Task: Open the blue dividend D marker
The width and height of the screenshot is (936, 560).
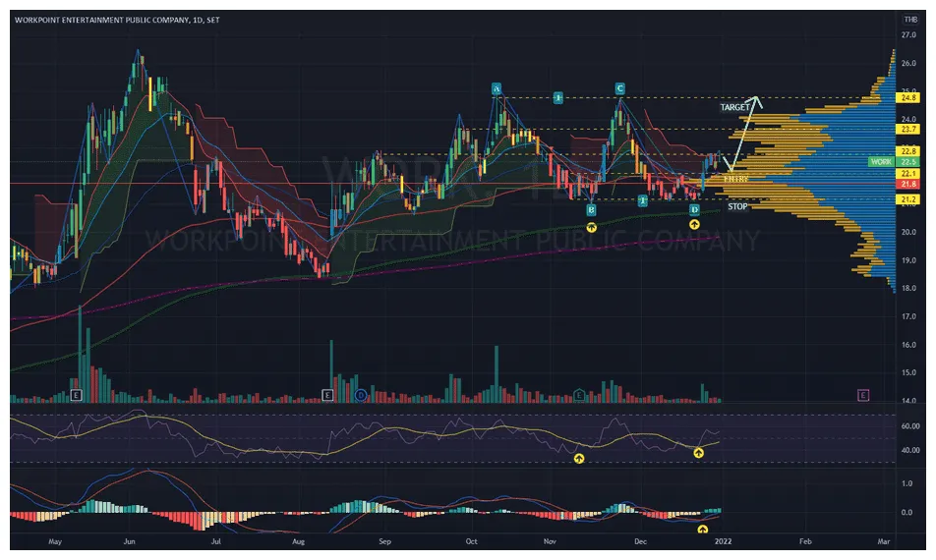Action: (x=361, y=395)
